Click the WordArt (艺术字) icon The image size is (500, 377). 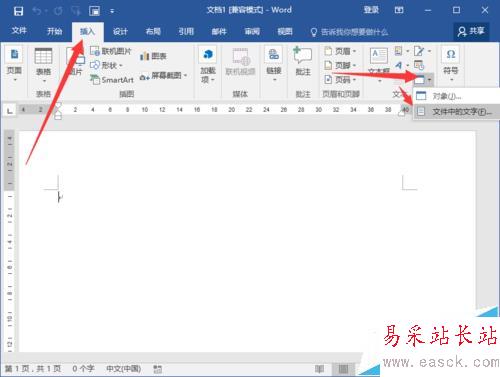(x=401, y=65)
